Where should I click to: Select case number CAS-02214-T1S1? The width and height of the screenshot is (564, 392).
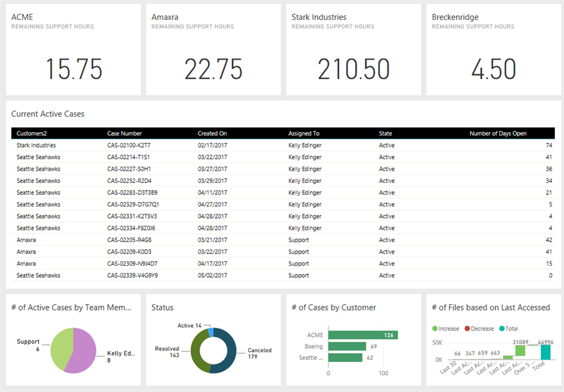pos(128,157)
